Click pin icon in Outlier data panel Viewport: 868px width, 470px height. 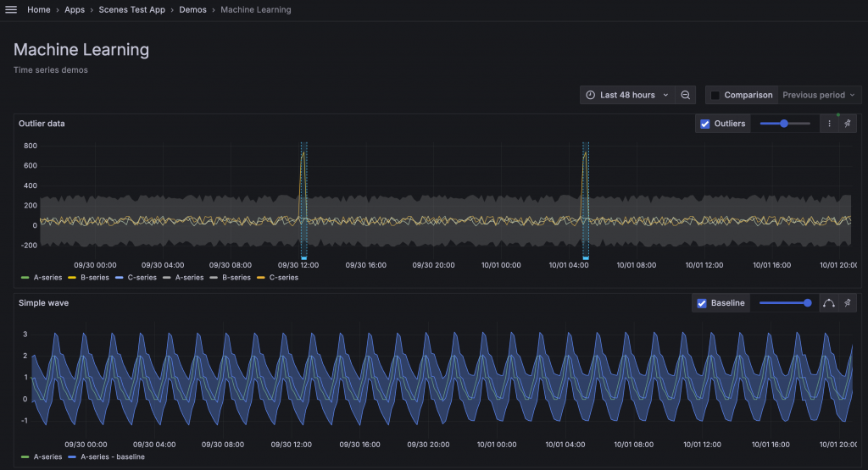pyautogui.click(x=848, y=124)
